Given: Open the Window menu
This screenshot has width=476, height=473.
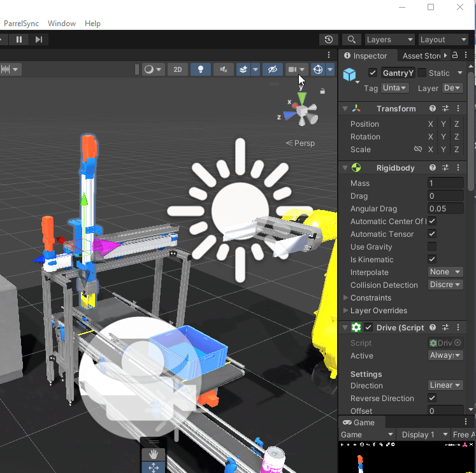Looking at the screenshot, I should click(62, 24).
